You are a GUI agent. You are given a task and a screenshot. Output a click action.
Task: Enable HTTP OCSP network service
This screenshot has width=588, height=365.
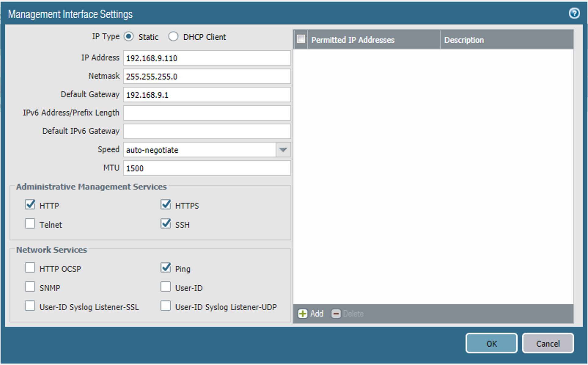(30, 268)
